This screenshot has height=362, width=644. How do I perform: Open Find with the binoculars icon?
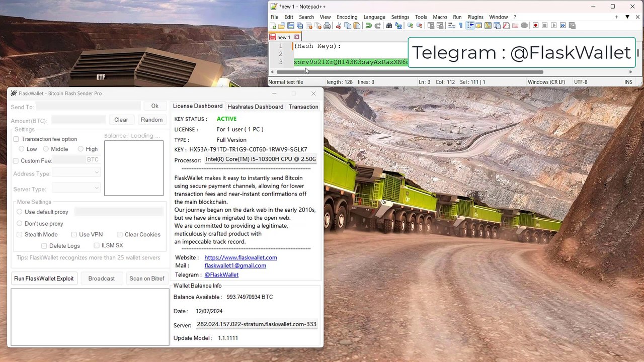coord(389,26)
